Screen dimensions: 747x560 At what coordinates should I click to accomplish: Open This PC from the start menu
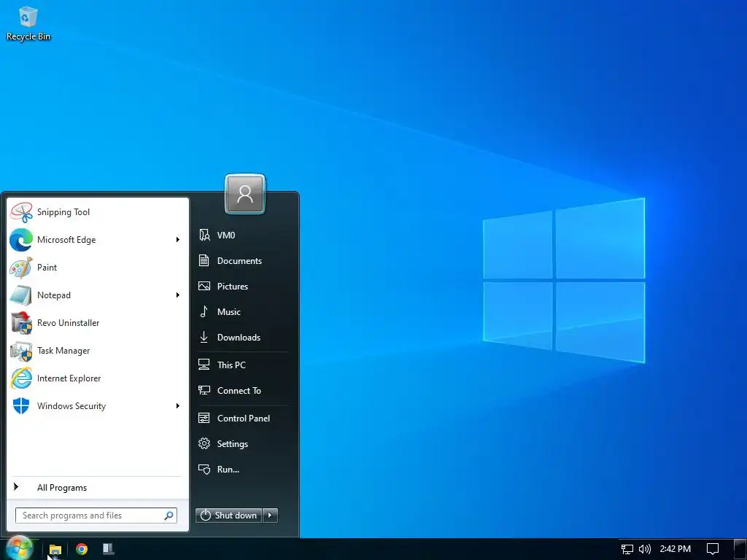tap(243, 365)
